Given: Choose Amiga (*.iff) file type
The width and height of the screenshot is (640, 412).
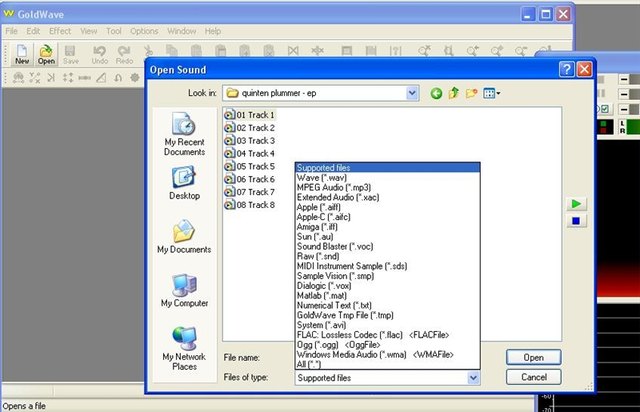Looking at the screenshot, I should [x=387, y=227].
